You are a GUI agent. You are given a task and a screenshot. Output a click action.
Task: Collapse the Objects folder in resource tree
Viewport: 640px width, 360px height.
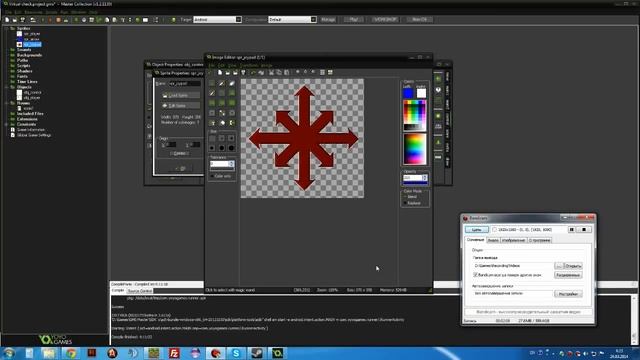coord(7,87)
